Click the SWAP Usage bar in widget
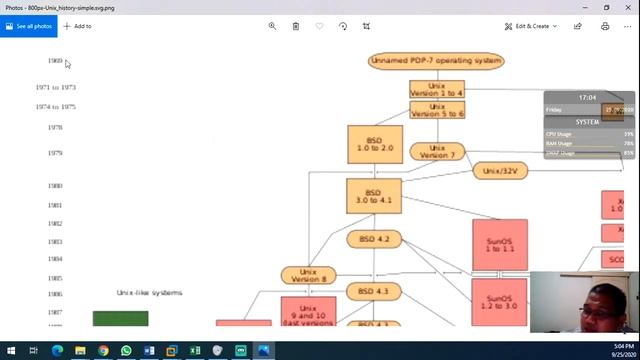640x360 pixels. coord(589,153)
